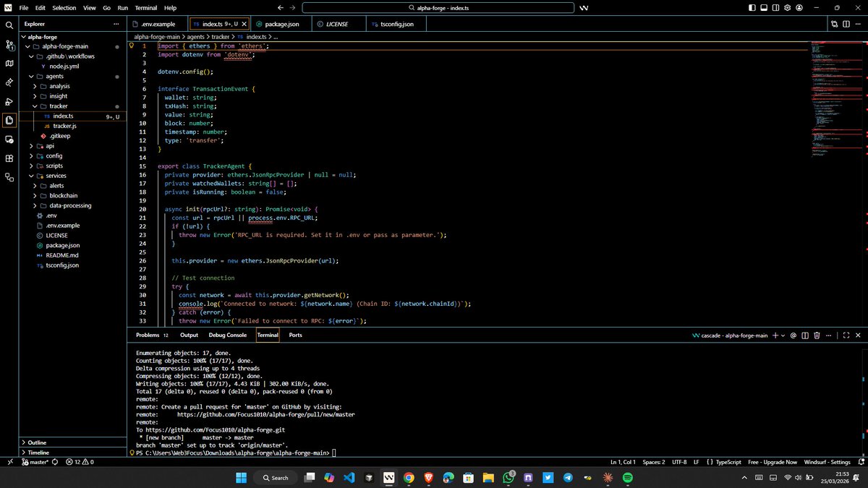Toggle the primary side bar visibility
Image resolution: width=868 pixels, height=488 pixels.
coord(752,7)
